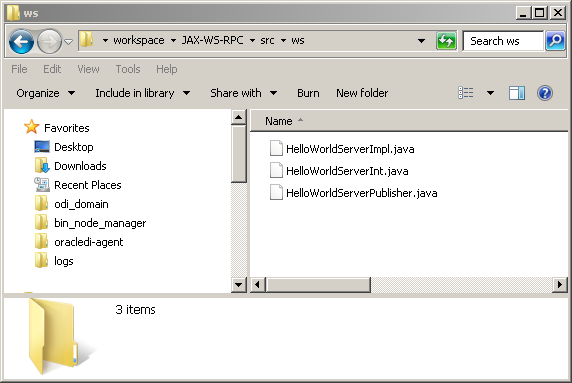Open logs folder in Favorites
572x383 pixels.
64,261
